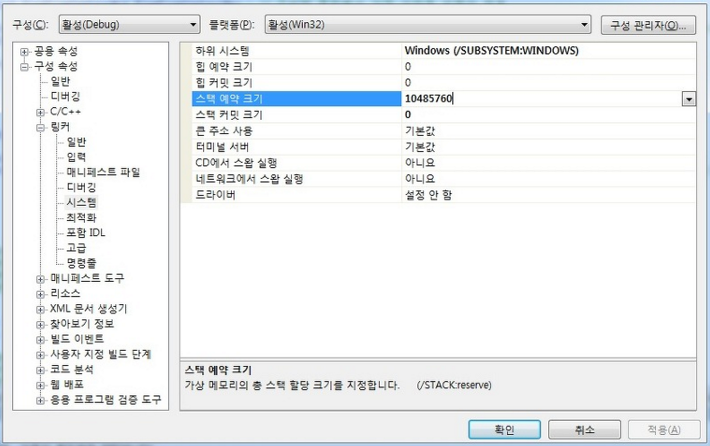Expand the 빌드 이벤트 node
The height and width of the screenshot is (446, 710).
pyautogui.click(x=41, y=340)
